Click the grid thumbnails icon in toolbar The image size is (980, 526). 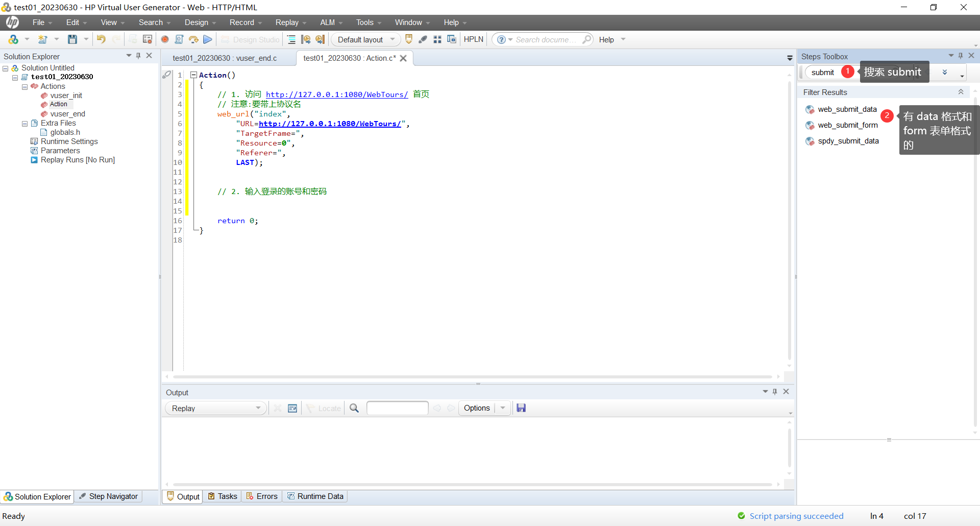(437, 39)
